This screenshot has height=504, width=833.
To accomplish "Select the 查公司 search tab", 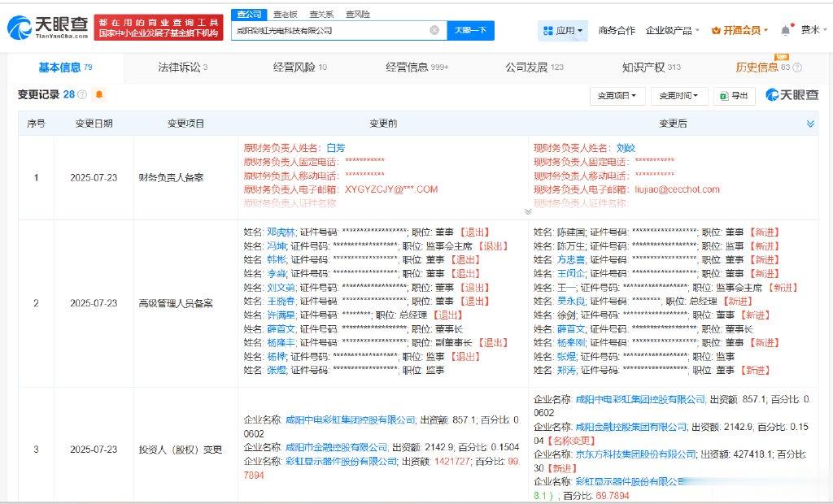I will click(249, 15).
